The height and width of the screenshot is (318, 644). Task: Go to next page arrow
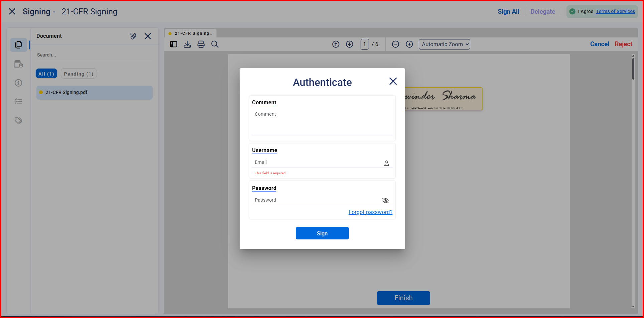350,44
